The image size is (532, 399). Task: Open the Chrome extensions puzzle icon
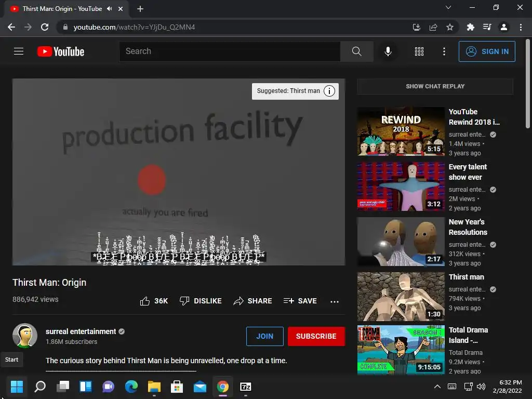(x=471, y=27)
